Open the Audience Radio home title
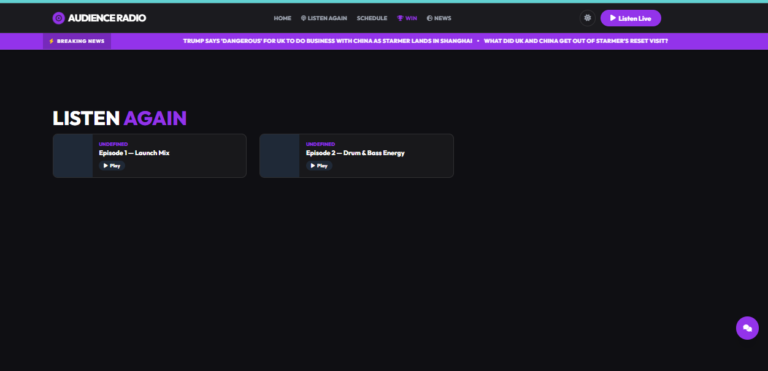This screenshot has height=371, width=768. coord(107,18)
